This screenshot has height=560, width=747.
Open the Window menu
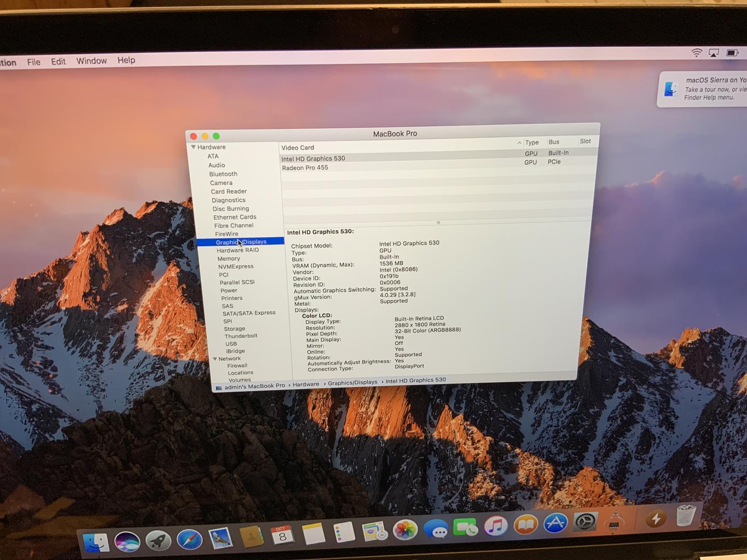[x=91, y=61]
